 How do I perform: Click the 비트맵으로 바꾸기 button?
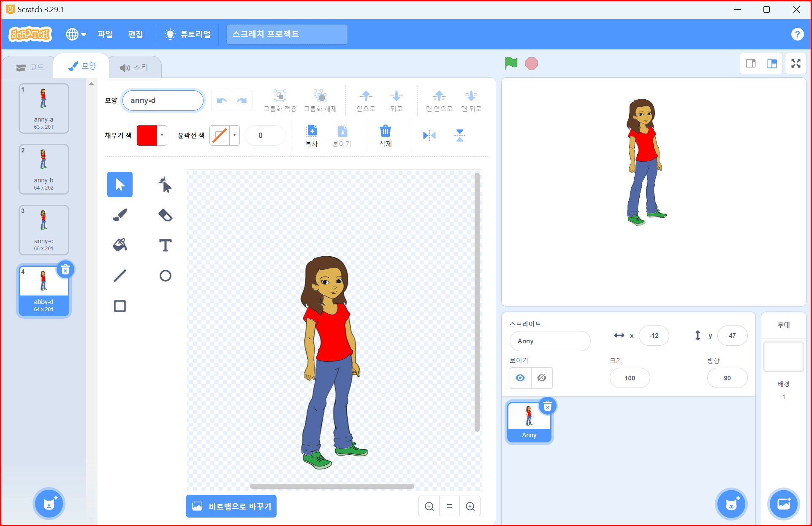231,506
